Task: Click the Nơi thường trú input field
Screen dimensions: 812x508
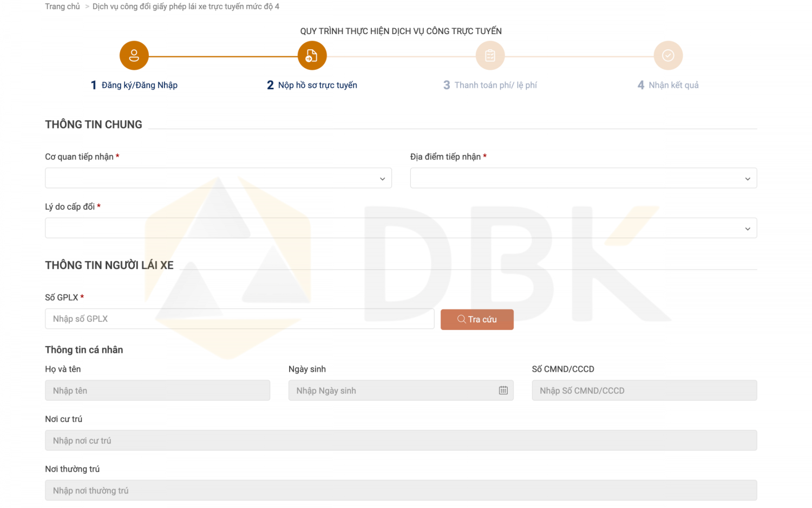Action: (401, 491)
